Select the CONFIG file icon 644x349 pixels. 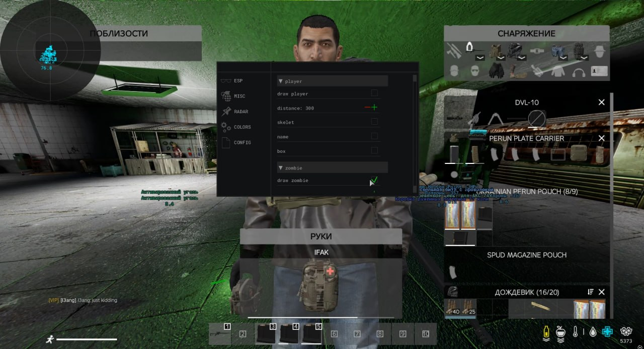(x=226, y=142)
